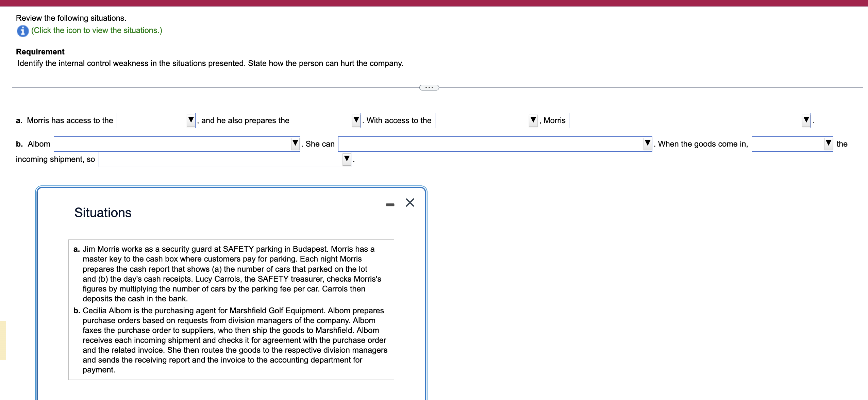Click the arrow of 'incoming shipment, so' dropdown
868x400 pixels.
coord(347,159)
